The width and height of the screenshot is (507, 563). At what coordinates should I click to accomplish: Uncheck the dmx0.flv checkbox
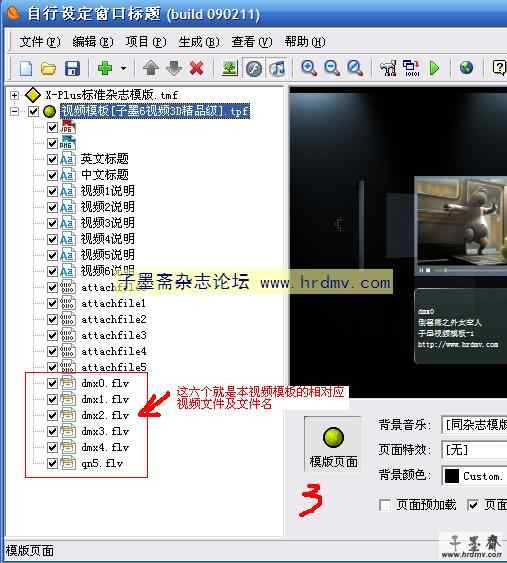[52, 383]
